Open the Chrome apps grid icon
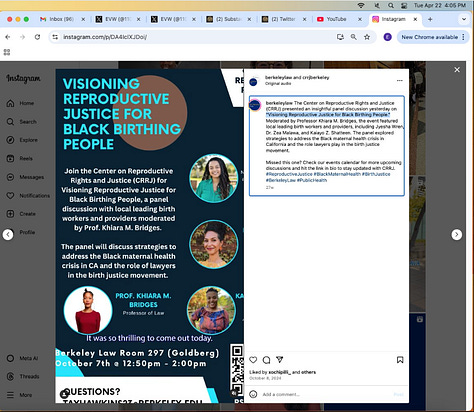The height and width of the screenshot is (412, 474). point(7,52)
